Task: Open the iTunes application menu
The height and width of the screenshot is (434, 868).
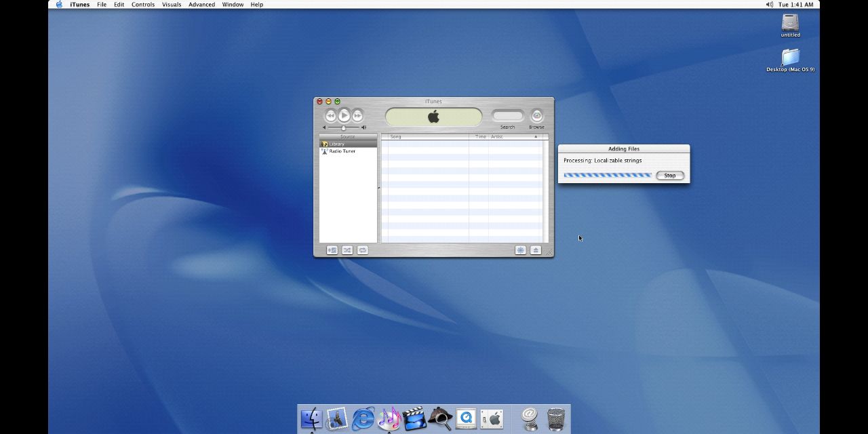Action: 79,4
